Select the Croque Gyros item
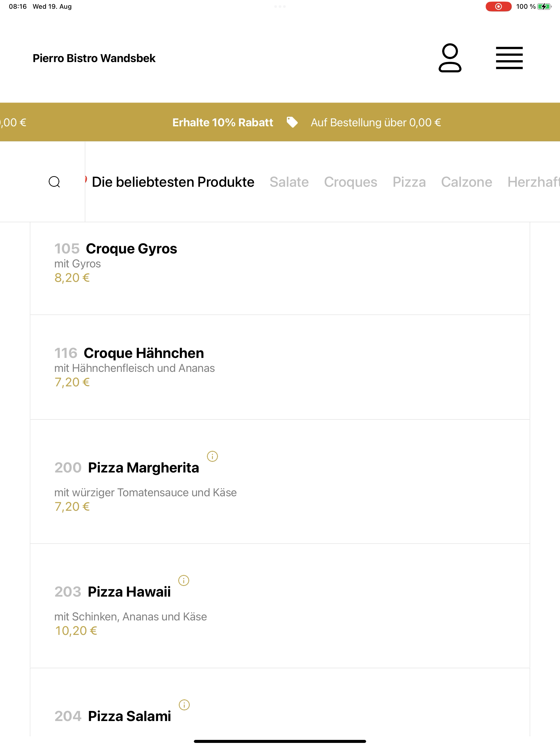 tap(280, 268)
